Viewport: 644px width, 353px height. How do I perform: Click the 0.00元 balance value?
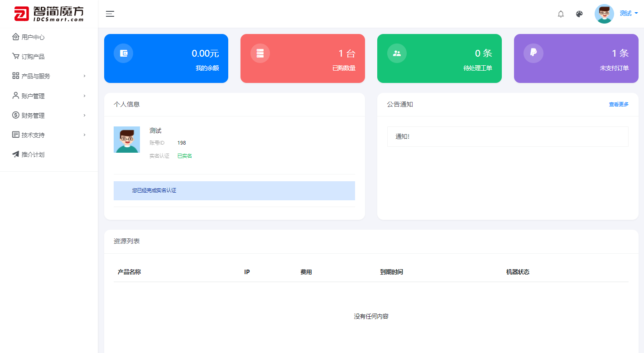coord(205,53)
